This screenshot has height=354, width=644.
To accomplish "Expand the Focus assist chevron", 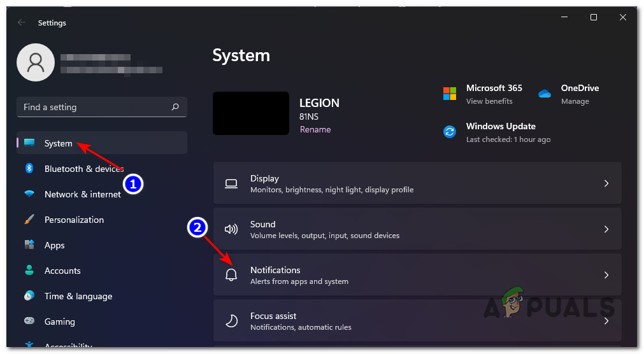I will (x=606, y=321).
